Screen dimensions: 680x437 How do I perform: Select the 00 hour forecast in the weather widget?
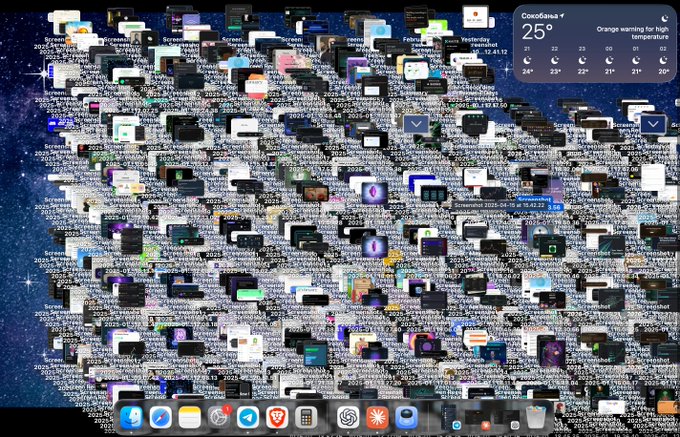tap(609, 60)
